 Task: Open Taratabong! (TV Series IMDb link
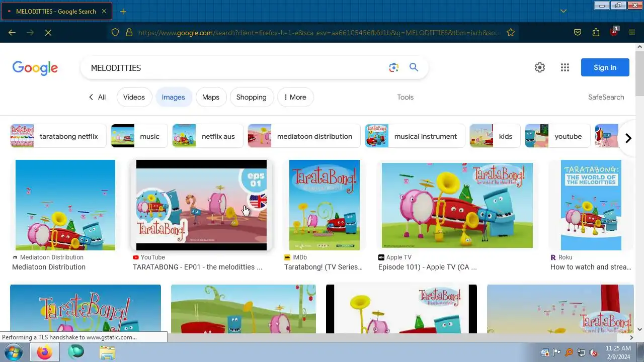pos(324,267)
